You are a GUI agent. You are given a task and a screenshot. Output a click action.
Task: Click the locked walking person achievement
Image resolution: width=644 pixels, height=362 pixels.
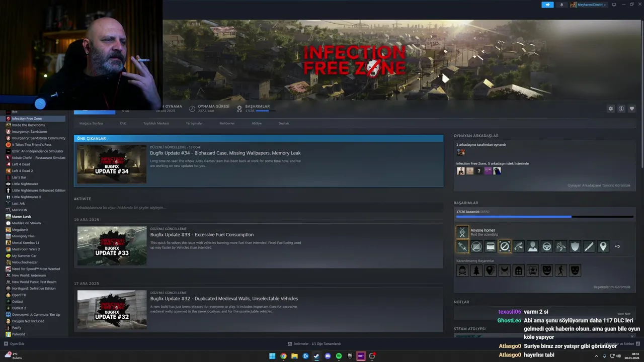[x=561, y=270]
